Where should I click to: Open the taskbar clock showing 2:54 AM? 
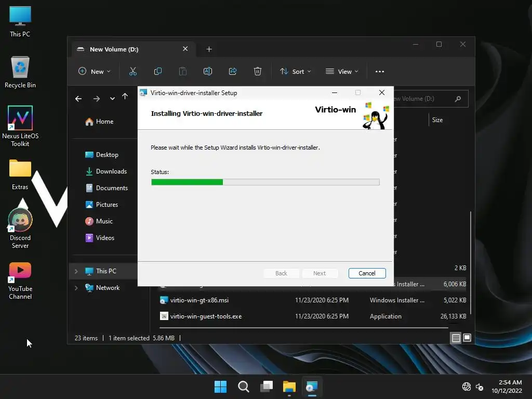(507, 387)
